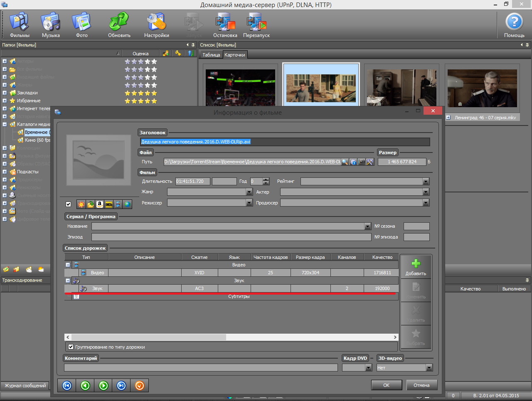Expand the Рейтинг dropdown list
Image resolution: width=532 pixels, height=401 pixels.
pos(426,182)
